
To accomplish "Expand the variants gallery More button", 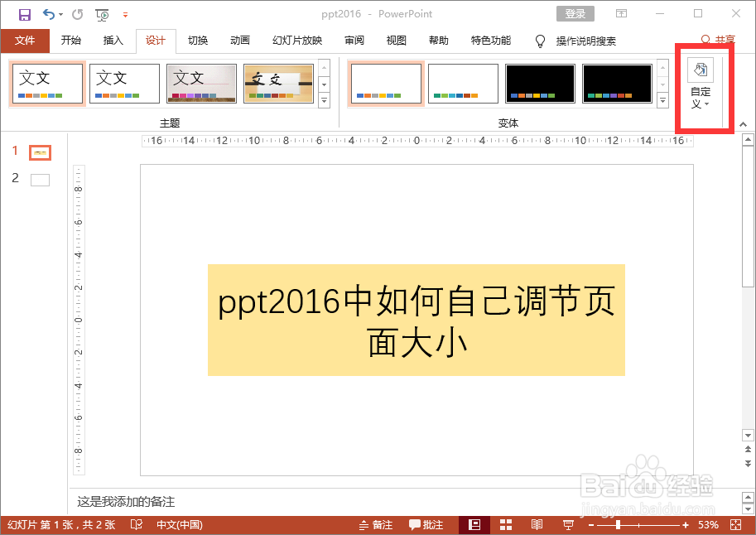I will coord(663,100).
